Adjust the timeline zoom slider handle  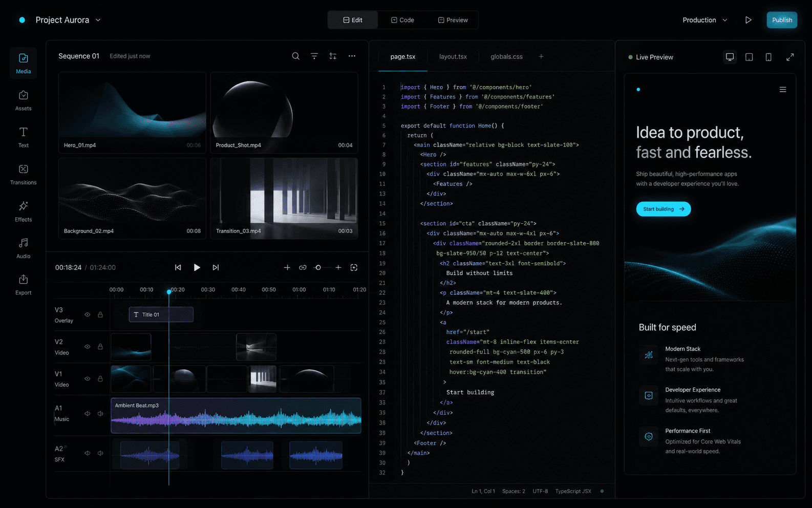pos(318,267)
